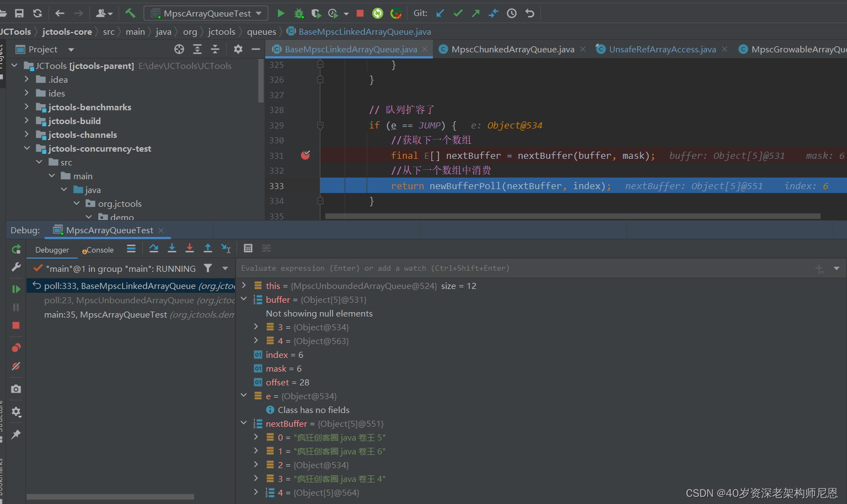The height and width of the screenshot is (504, 847).
Task: Open Project panel settings gear
Action: 238,49
